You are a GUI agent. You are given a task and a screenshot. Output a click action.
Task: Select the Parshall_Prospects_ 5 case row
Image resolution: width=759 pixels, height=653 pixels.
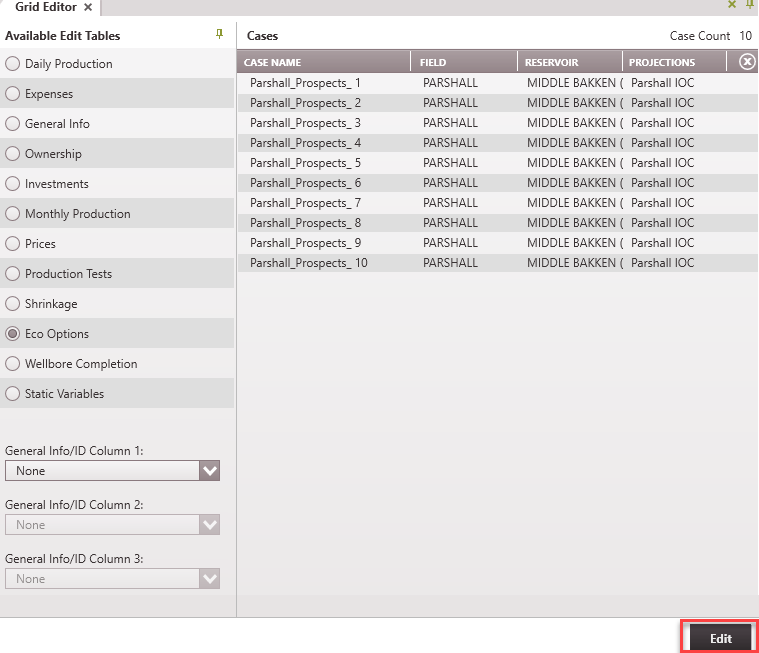pyautogui.click(x=305, y=163)
